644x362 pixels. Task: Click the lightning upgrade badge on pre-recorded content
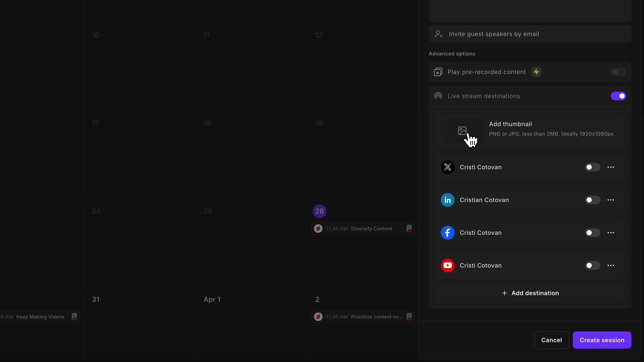coord(536,72)
